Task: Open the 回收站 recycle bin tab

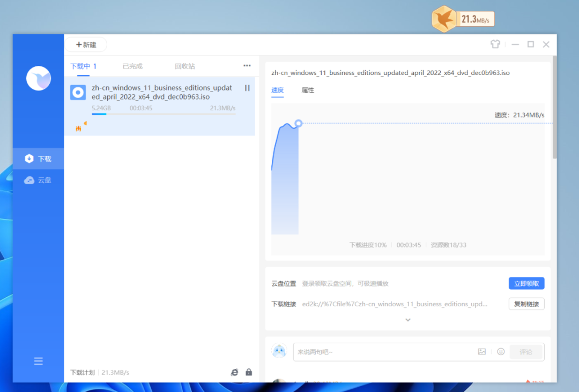Action: (x=184, y=66)
